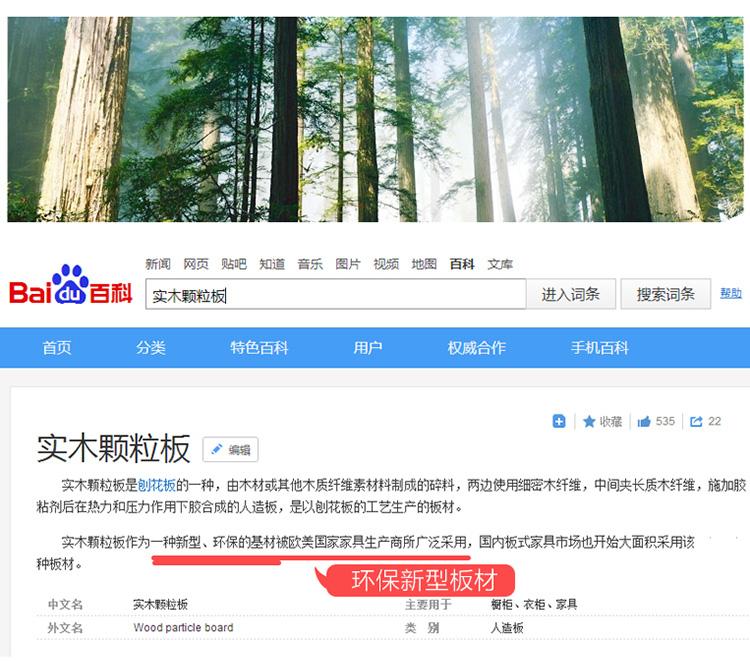Switch to 图片 search category
The image size is (750, 661).
tap(348, 264)
